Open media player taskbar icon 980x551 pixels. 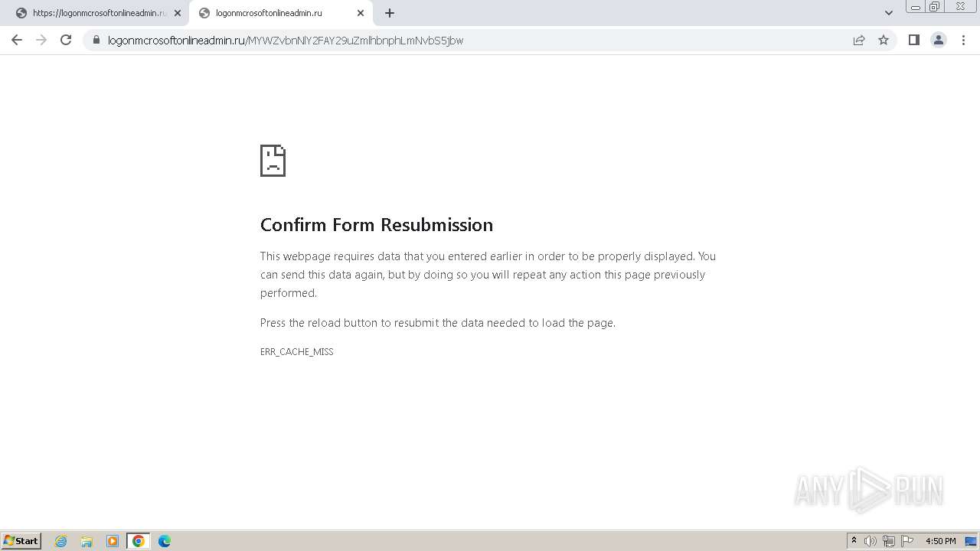tap(113, 541)
